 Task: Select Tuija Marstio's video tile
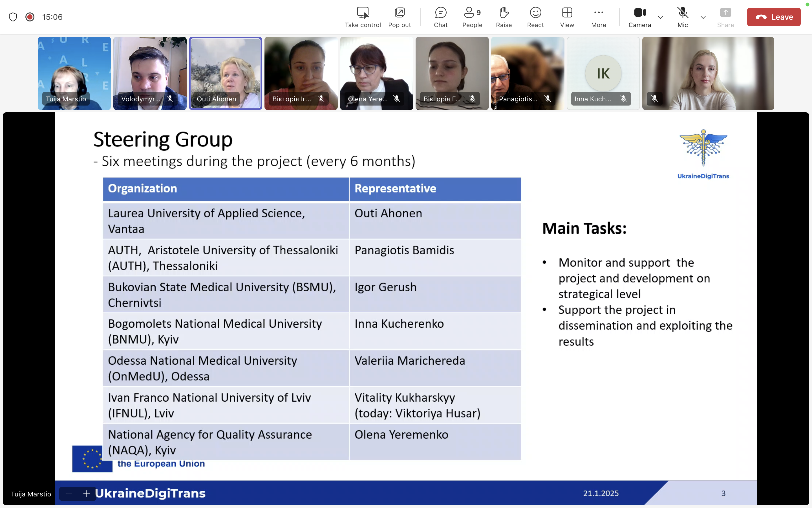pyautogui.click(x=74, y=73)
